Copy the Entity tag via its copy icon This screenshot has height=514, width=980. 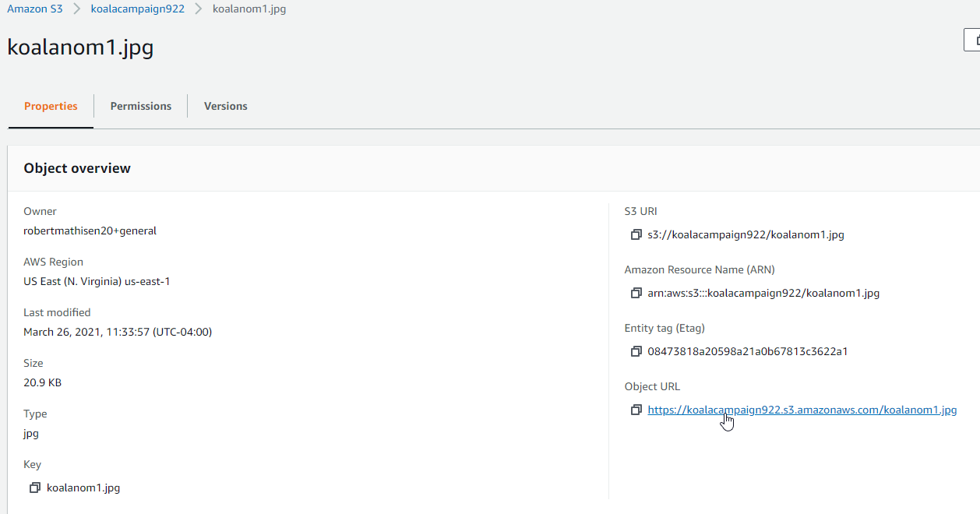pos(636,350)
